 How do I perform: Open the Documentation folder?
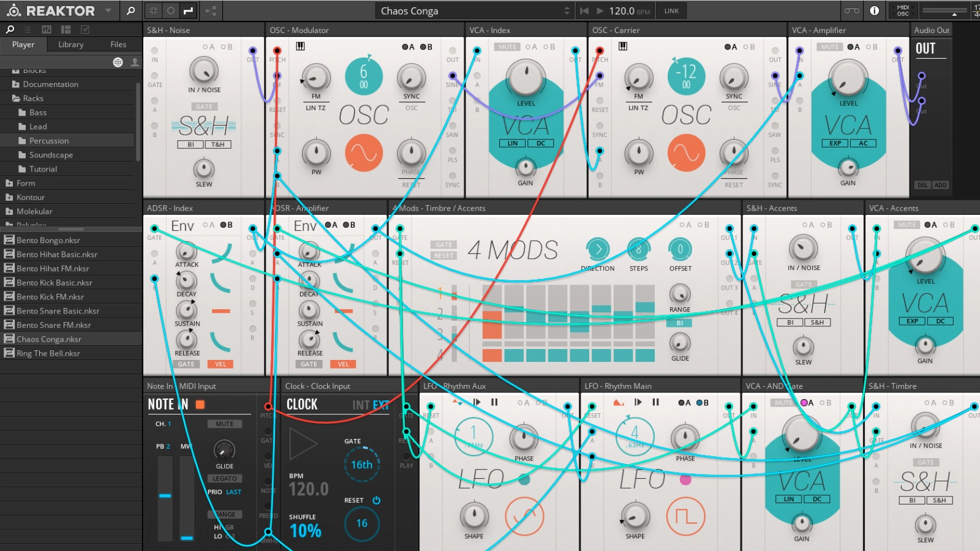[67, 84]
